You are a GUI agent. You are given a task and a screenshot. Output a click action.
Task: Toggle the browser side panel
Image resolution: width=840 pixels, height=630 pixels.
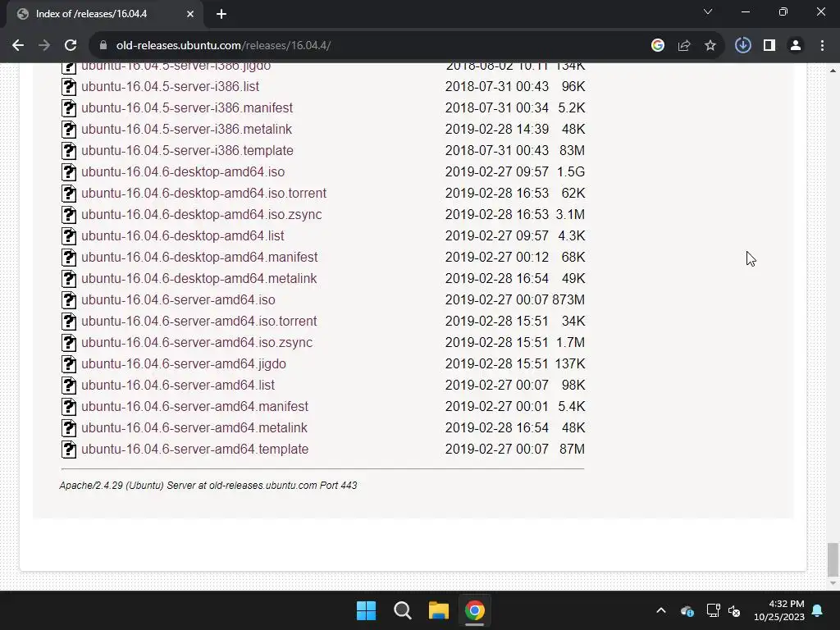coord(769,46)
